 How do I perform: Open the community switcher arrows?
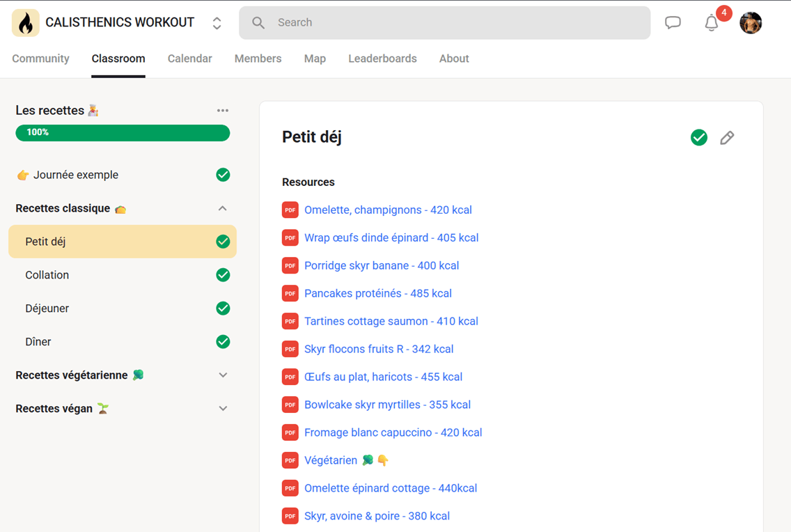pos(217,23)
